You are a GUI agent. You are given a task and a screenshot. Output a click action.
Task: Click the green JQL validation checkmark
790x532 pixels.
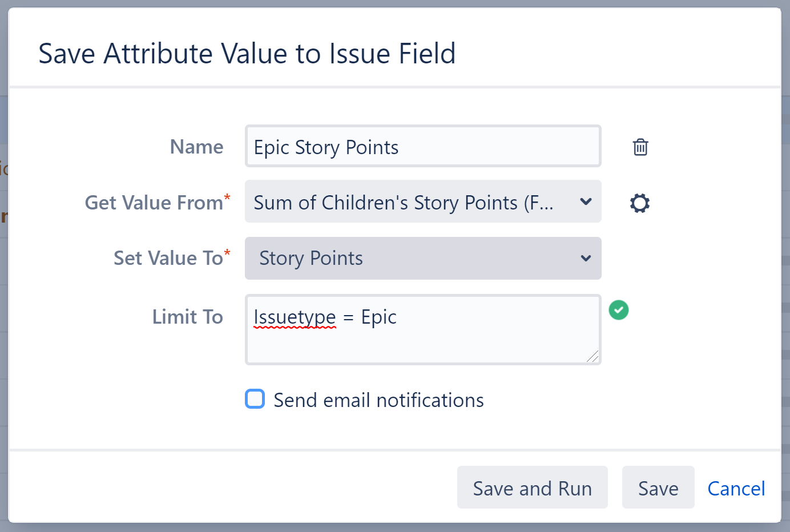pos(618,310)
